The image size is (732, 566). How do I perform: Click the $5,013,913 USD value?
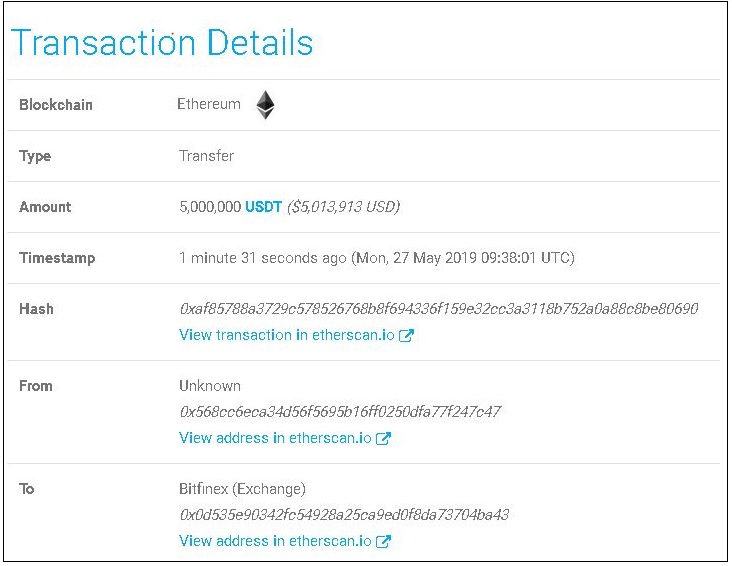[x=343, y=207]
